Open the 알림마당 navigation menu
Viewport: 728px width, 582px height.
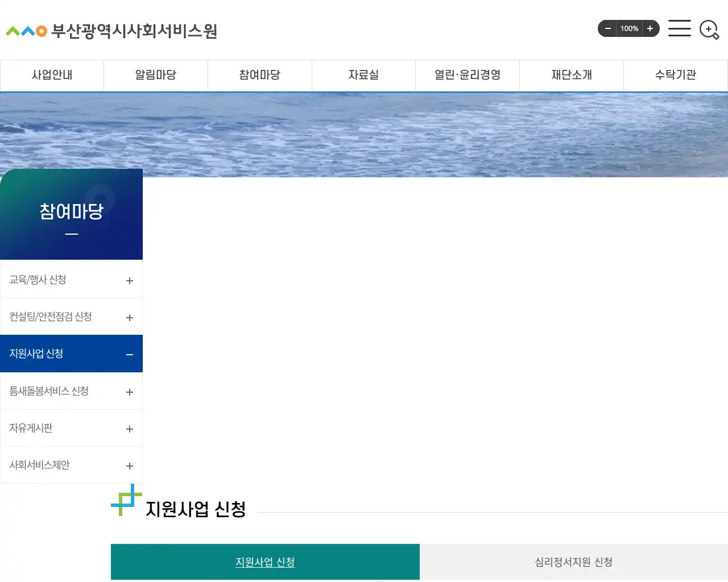(x=156, y=75)
